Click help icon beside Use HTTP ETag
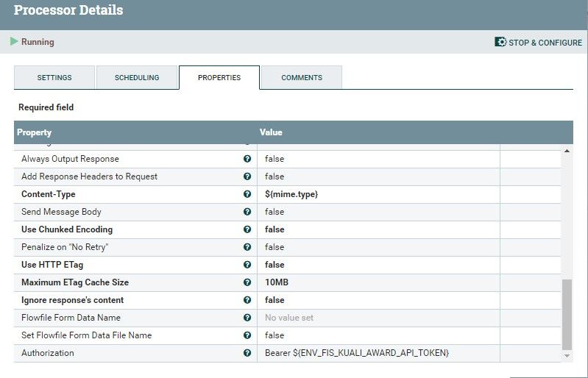The height and width of the screenshot is (378, 588). [247, 265]
